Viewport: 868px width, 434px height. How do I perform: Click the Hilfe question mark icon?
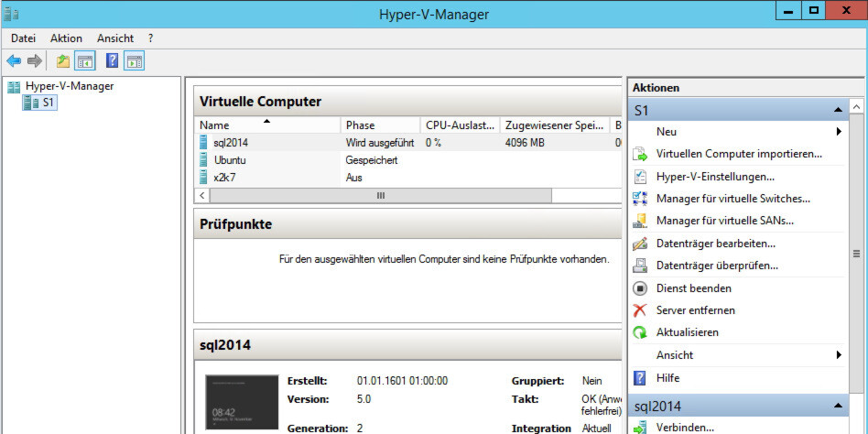(x=640, y=378)
